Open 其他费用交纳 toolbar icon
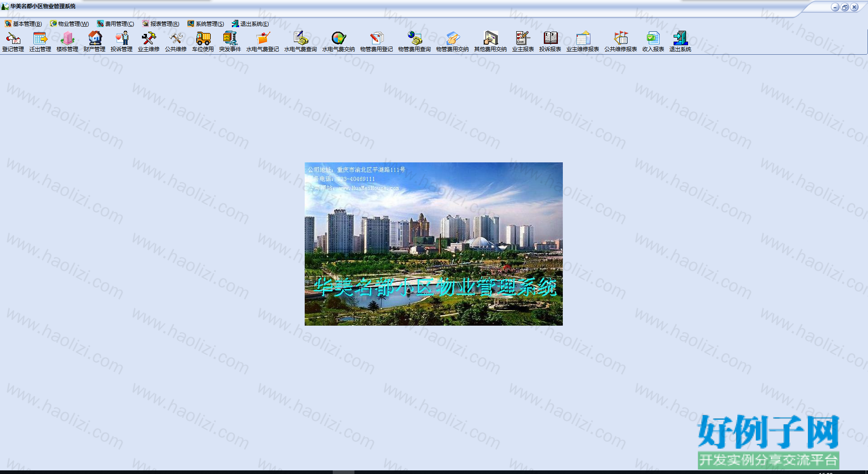This screenshot has width=868, height=474. pyautogui.click(x=491, y=42)
